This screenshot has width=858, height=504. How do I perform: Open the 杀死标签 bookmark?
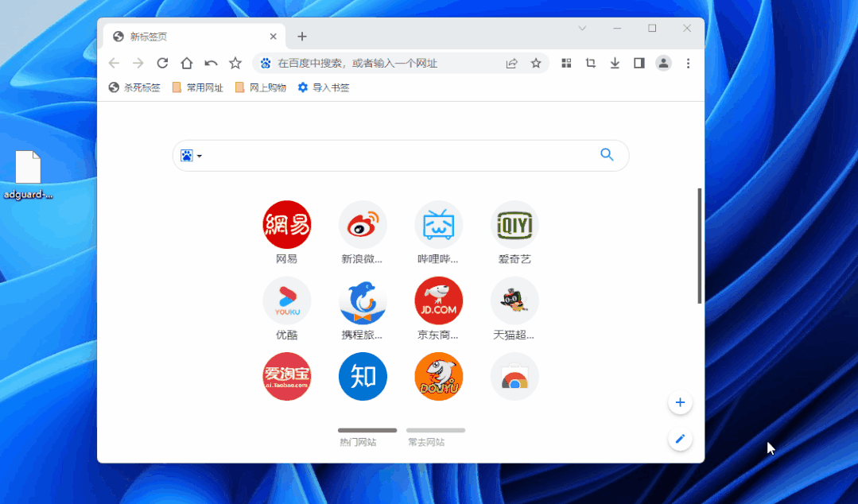134,87
